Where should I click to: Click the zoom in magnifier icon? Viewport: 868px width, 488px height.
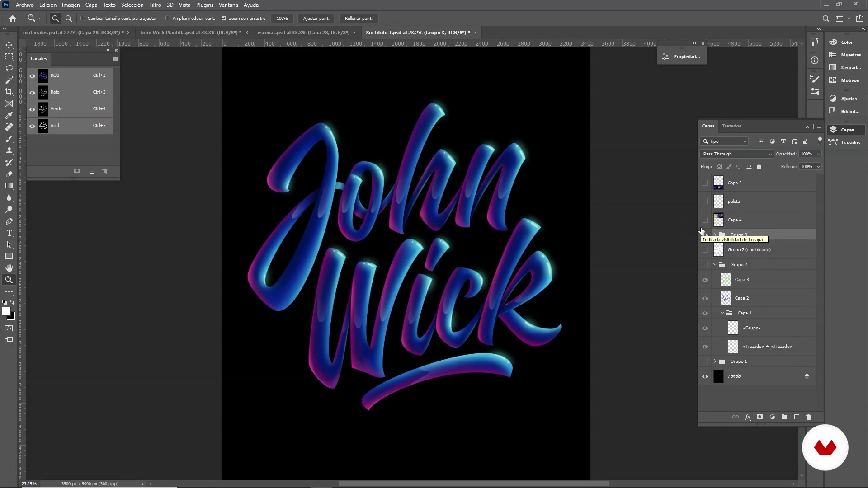(56, 19)
